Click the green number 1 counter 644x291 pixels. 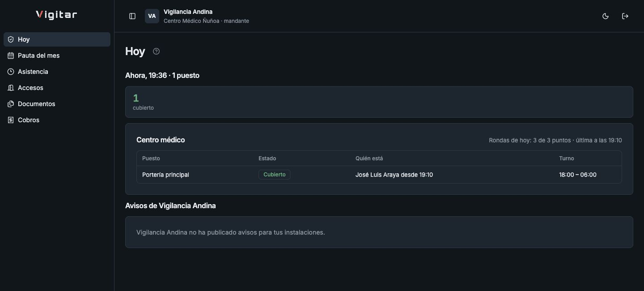pos(136,98)
